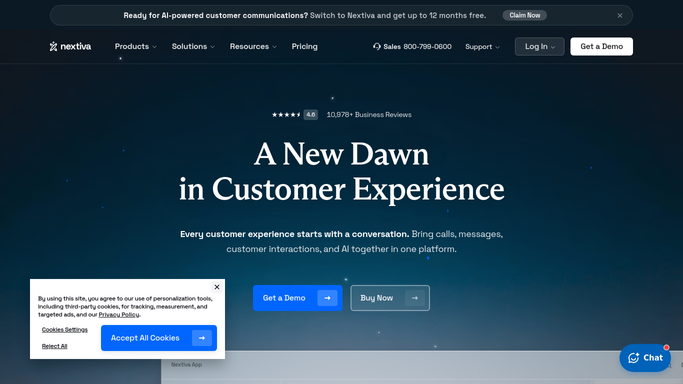Click the header Get a Demo button

[x=601, y=47]
